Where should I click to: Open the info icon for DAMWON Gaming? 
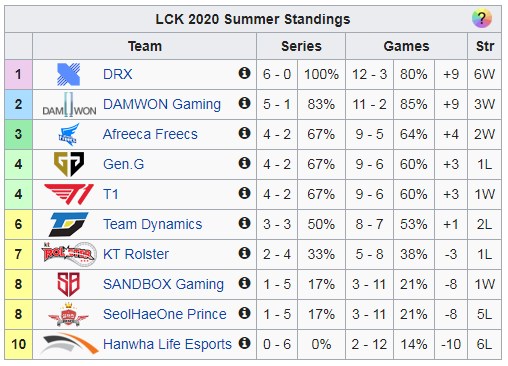(x=244, y=103)
